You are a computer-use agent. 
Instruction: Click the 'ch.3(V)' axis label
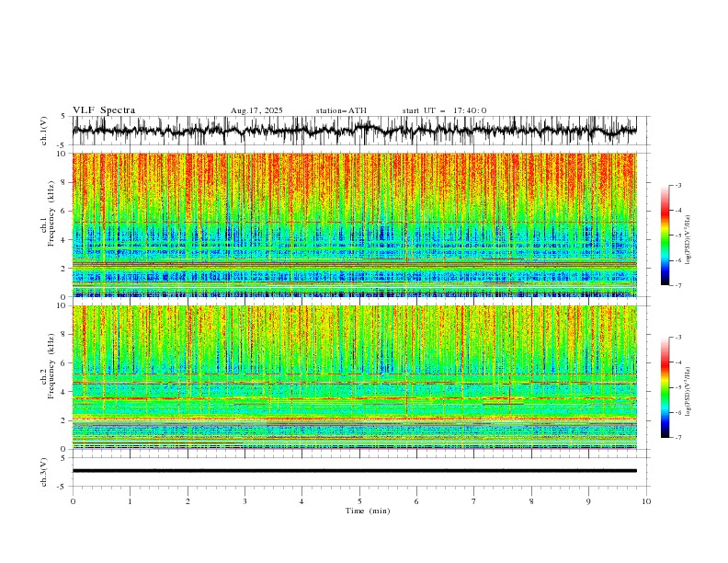(x=43, y=472)
